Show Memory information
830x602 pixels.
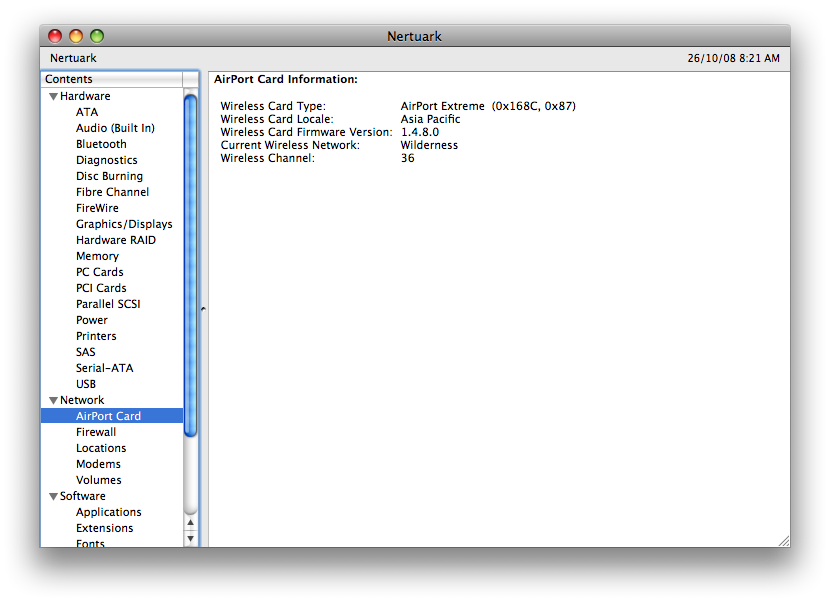point(97,256)
